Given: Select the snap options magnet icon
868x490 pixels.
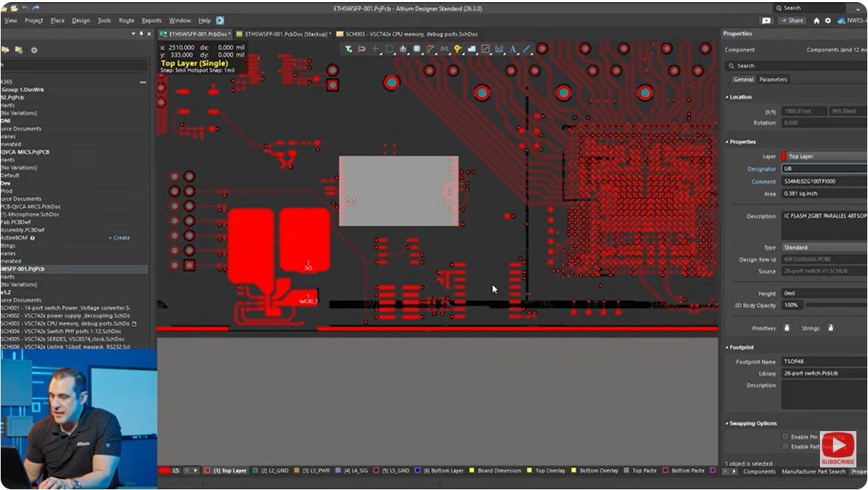Looking at the screenshot, I should click(362, 49).
